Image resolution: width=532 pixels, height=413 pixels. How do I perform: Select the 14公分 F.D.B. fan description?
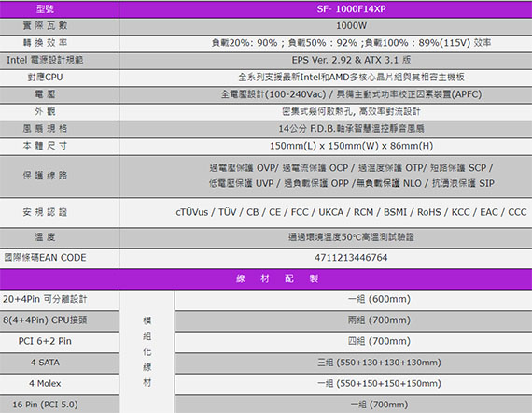click(351, 128)
